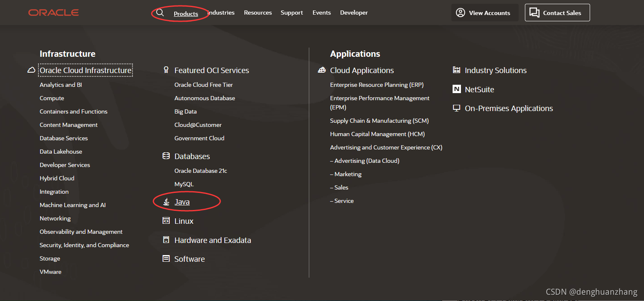The height and width of the screenshot is (301, 644).
Task: Open the Developer menu
Action: point(354,13)
